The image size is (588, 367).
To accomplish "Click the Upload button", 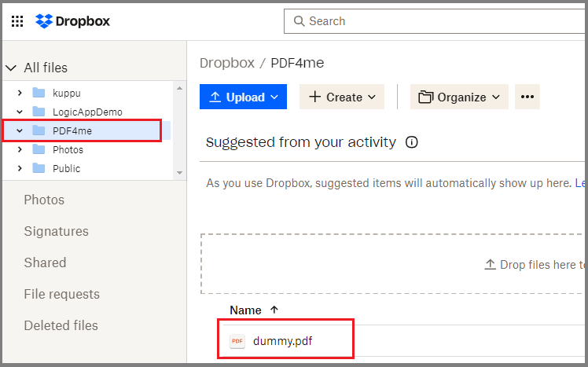I will 243,97.
